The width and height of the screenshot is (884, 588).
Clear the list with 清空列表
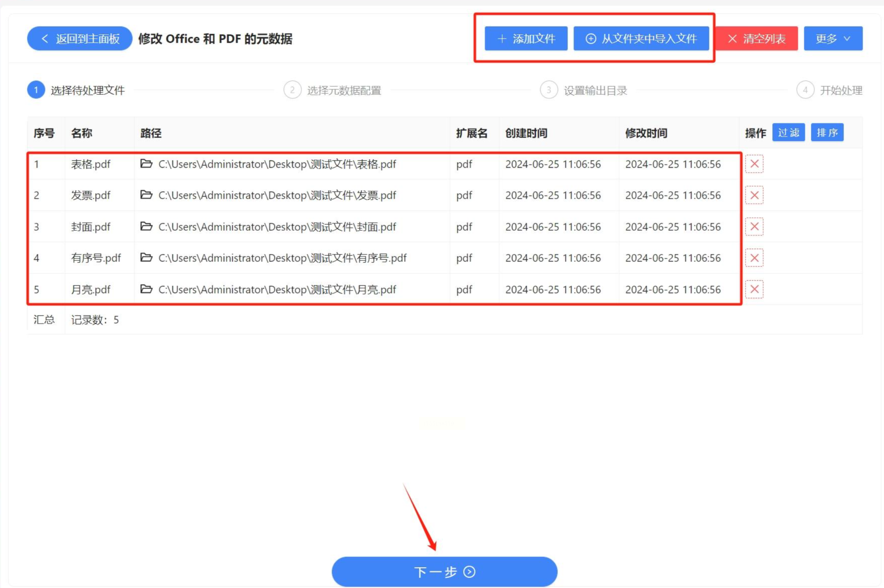point(757,39)
